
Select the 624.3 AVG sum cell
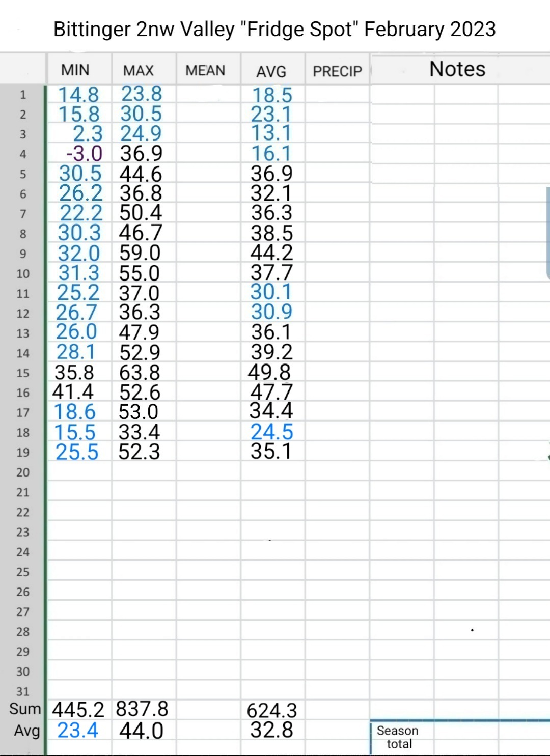tap(272, 710)
